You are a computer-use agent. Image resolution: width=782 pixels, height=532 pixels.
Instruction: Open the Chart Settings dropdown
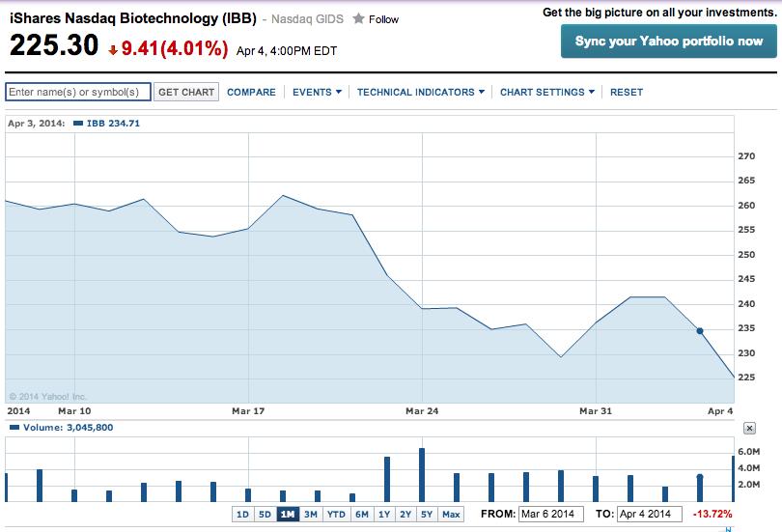click(x=547, y=93)
